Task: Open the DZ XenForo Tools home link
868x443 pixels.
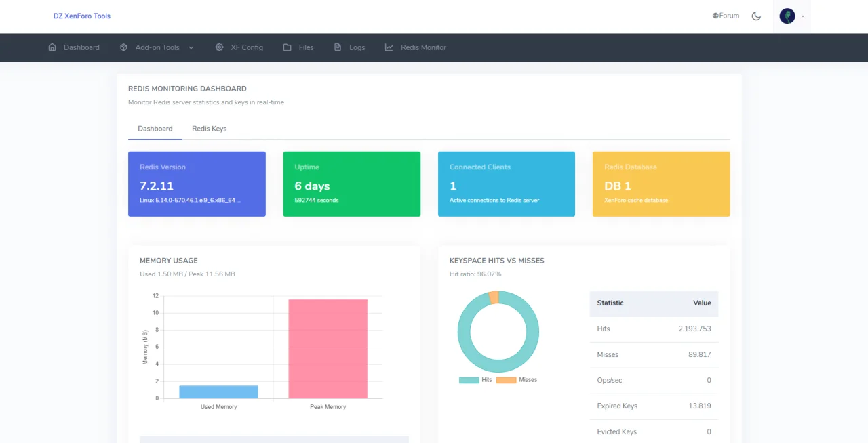Action: tap(82, 16)
